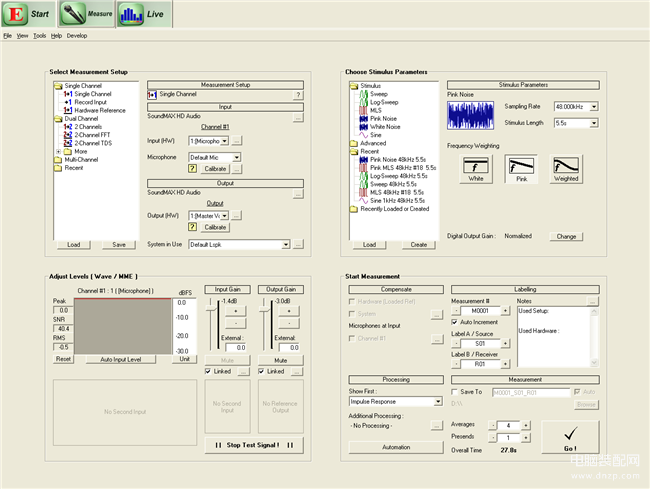Open the Measure microphone toolbar icon
Screen dimensions: 650x489
tap(73, 14)
